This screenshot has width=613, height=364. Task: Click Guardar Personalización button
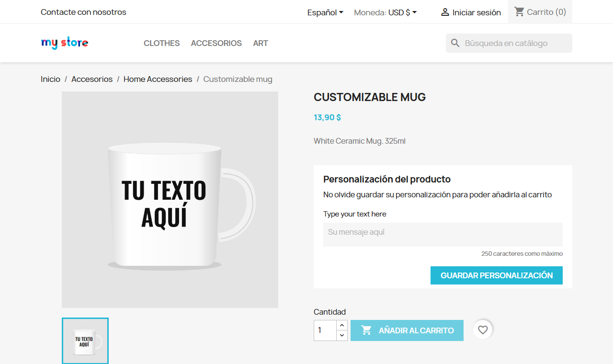[x=497, y=275]
